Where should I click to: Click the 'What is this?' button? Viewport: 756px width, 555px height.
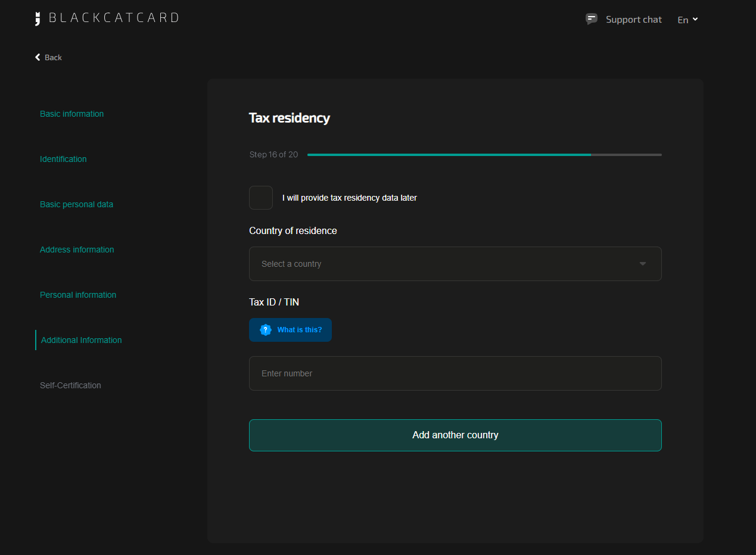click(x=290, y=330)
